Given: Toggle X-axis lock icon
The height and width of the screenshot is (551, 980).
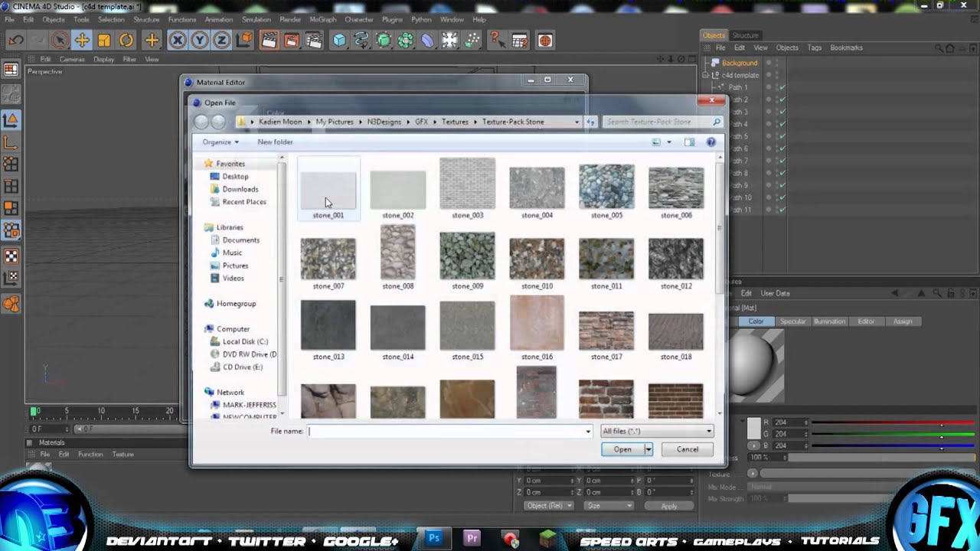Looking at the screenshot, I should coord(178,41).
